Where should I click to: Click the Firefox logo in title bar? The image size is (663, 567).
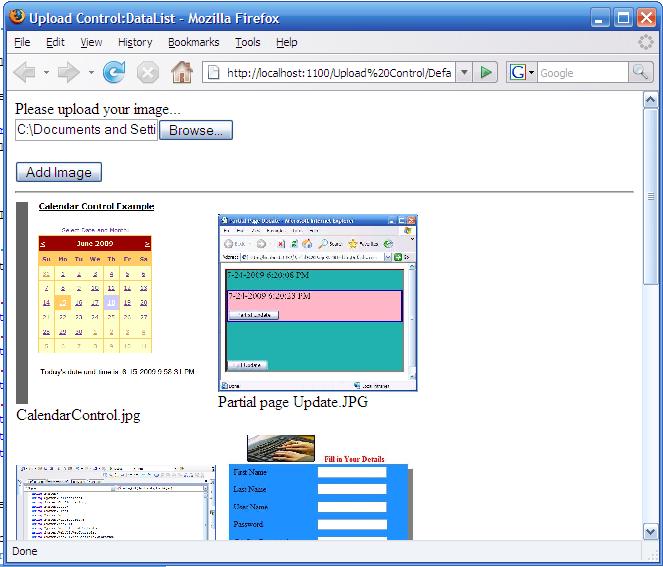[17, 17]
